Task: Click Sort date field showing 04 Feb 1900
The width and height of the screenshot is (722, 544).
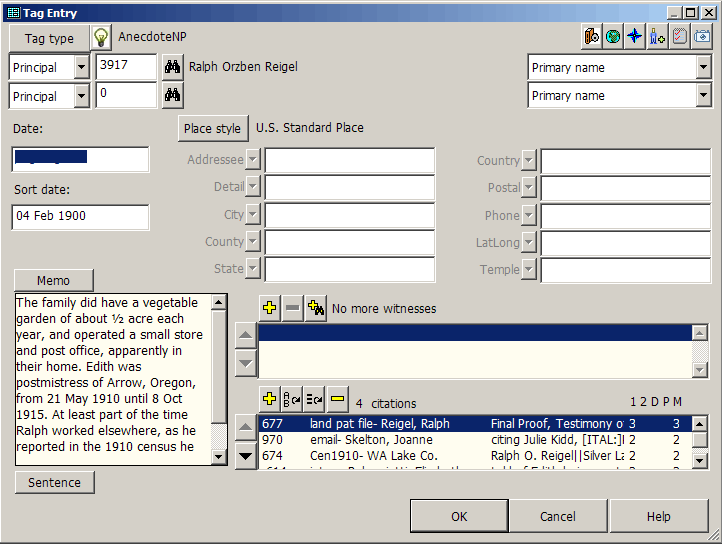Action: (x=80, y=216)
